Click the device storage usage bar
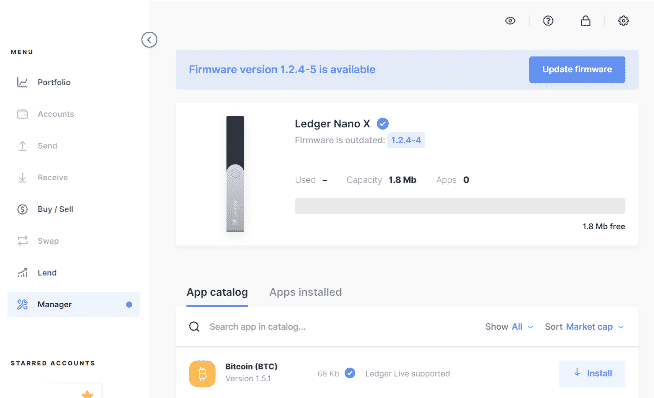 point(460,206)
